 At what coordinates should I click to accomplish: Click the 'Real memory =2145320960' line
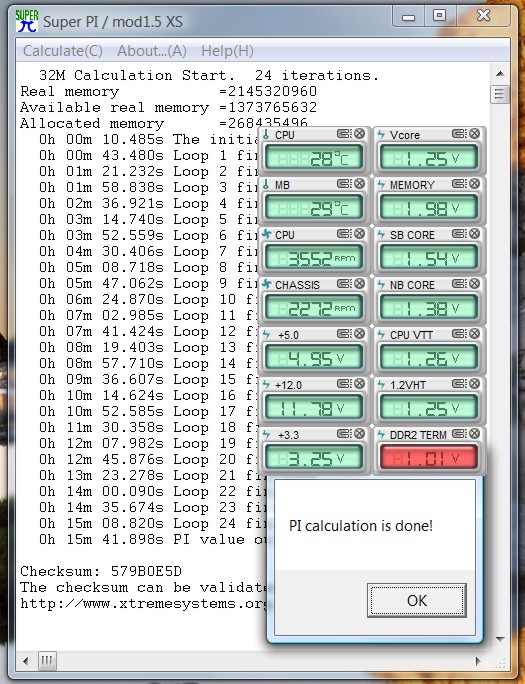click(x=168, y=92)
